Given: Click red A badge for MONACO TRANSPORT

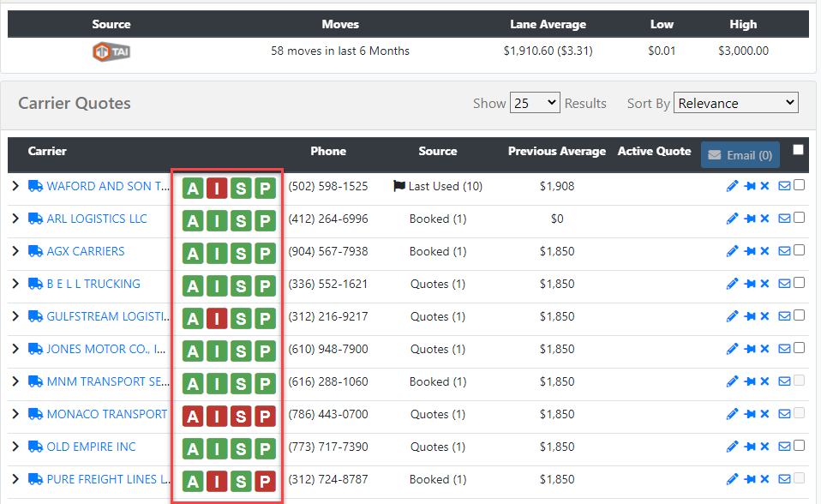Looking at the screenshot, I should coord(193,416).
